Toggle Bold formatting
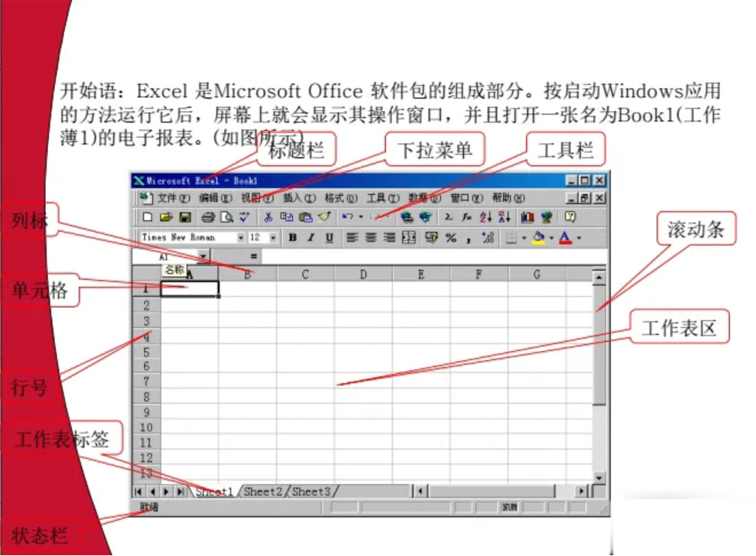The width and height of the screenshot is (756, 556). tap(292, 238)
